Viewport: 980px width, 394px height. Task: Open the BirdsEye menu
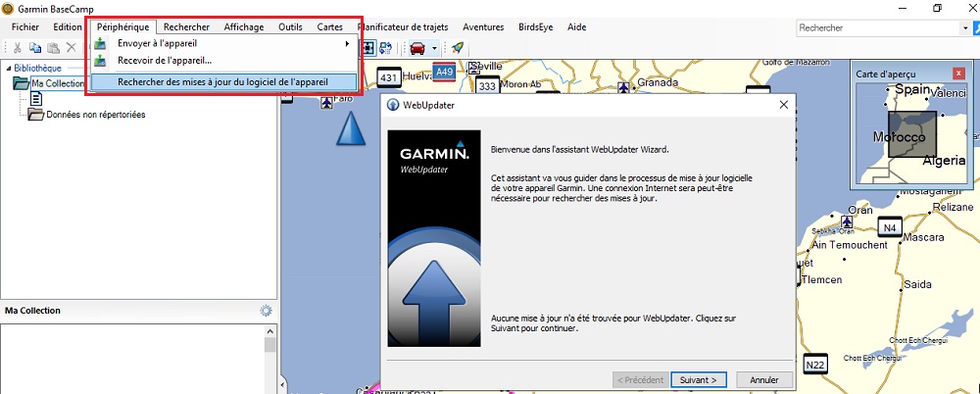[x=536, y=26]
